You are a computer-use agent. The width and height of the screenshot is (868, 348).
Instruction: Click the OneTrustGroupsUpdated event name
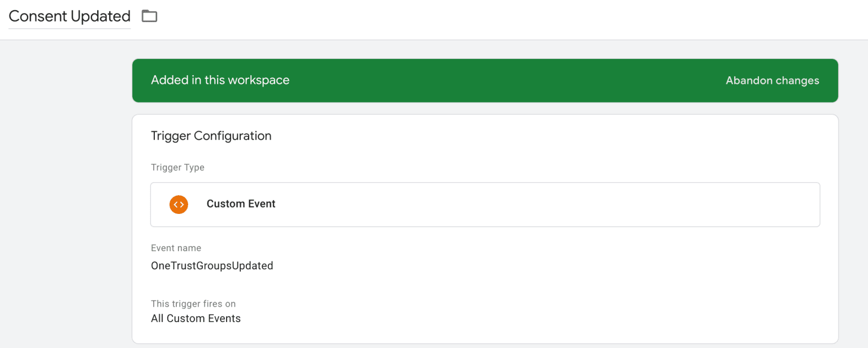212,265
